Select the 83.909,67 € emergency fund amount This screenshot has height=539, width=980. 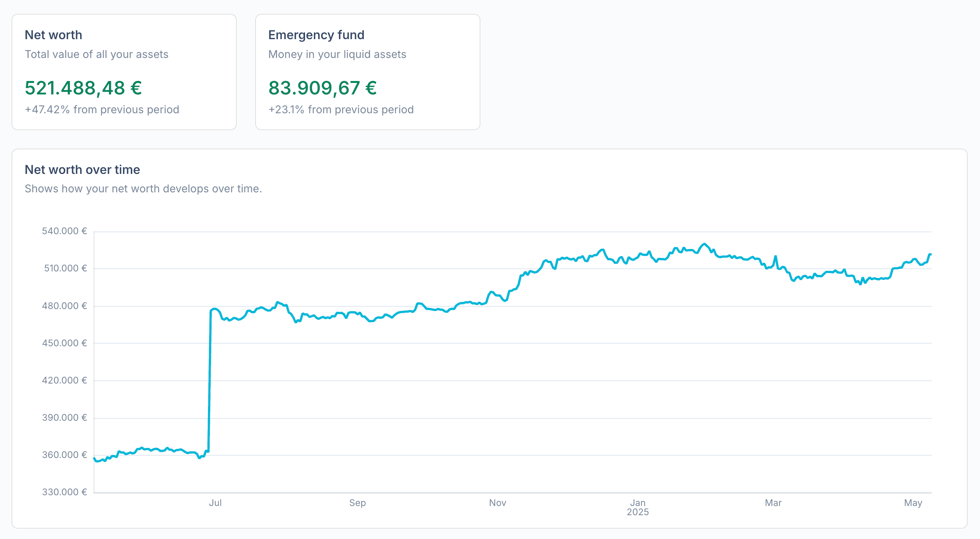click(x=322, y=88)
